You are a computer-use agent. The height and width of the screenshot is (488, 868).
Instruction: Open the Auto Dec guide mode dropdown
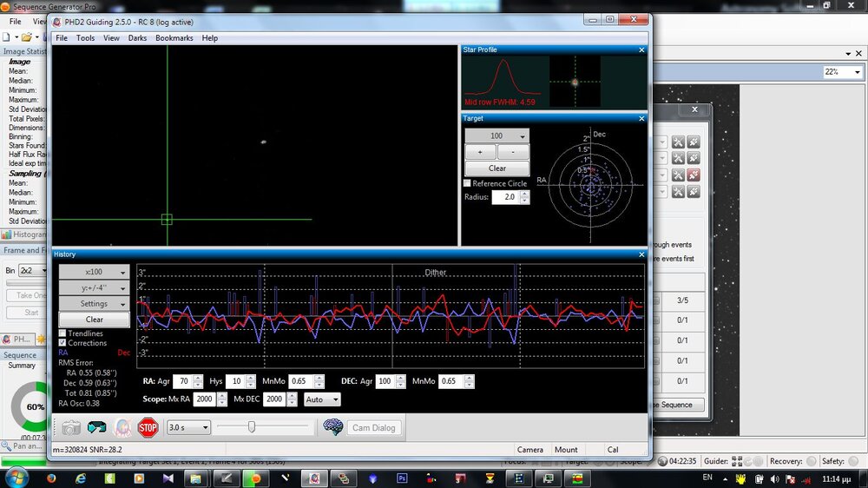tap(321, 399)
